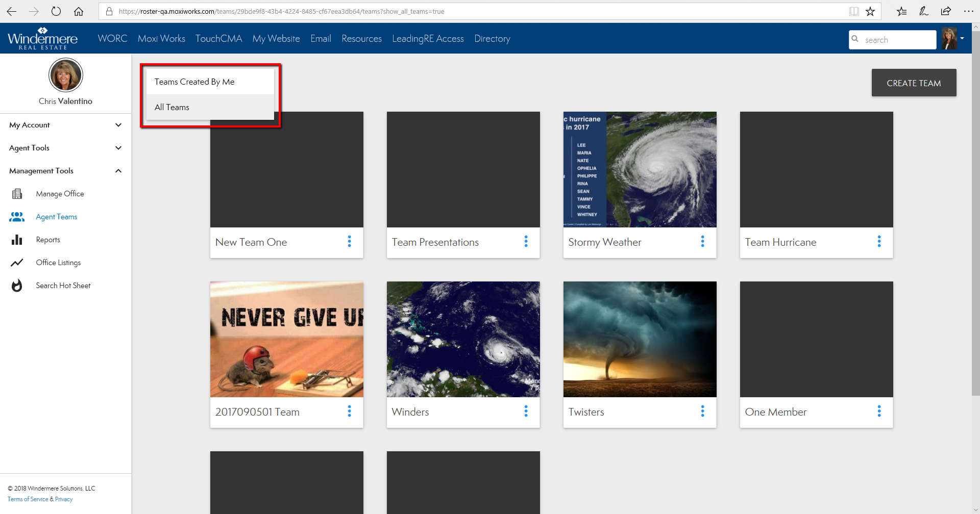The image size is (980, 514).
Task: Click the Search Hot Sheet flame icon
Action: pos(17,286)
